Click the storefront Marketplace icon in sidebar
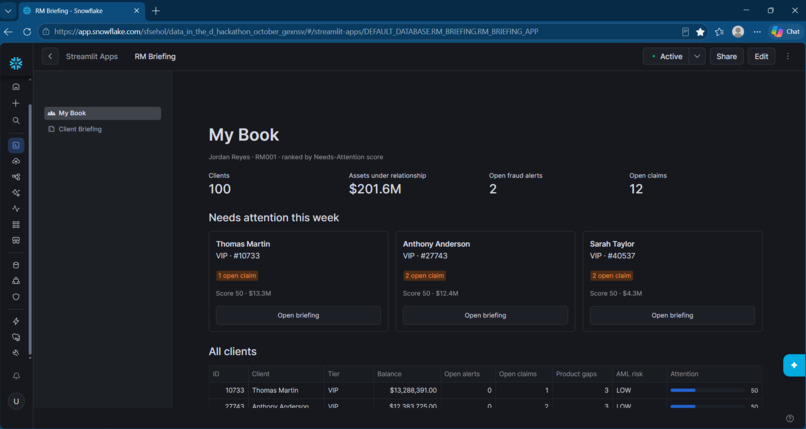 tap(16, 240)
